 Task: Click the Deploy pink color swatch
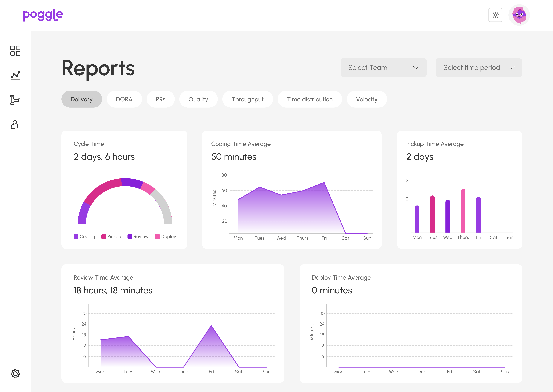click(157, 237)
